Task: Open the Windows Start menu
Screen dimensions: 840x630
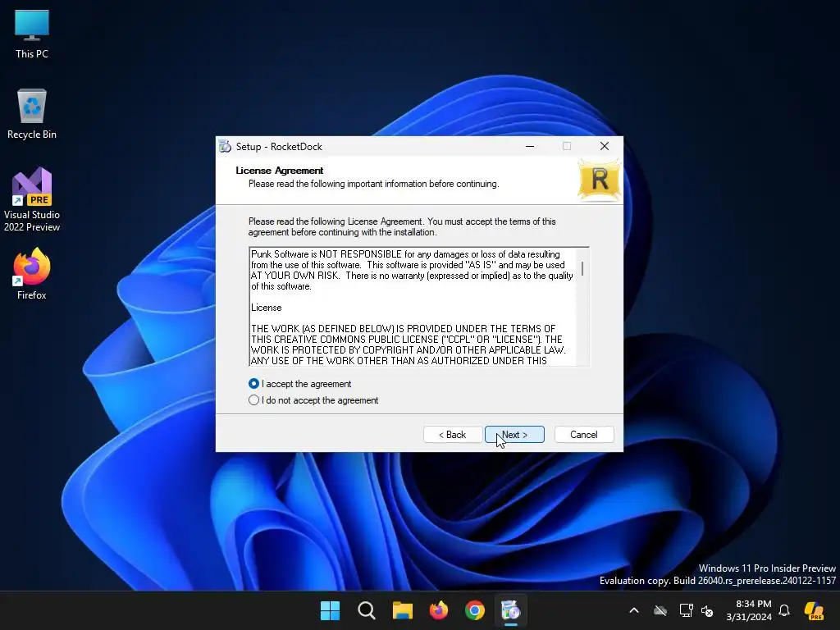Action: pyautogui.click(x=330, y=610)
